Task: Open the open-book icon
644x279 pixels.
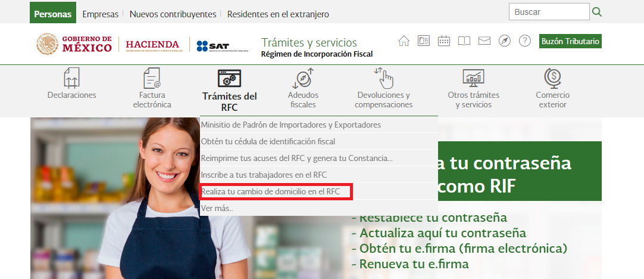Action: [464, 41]
